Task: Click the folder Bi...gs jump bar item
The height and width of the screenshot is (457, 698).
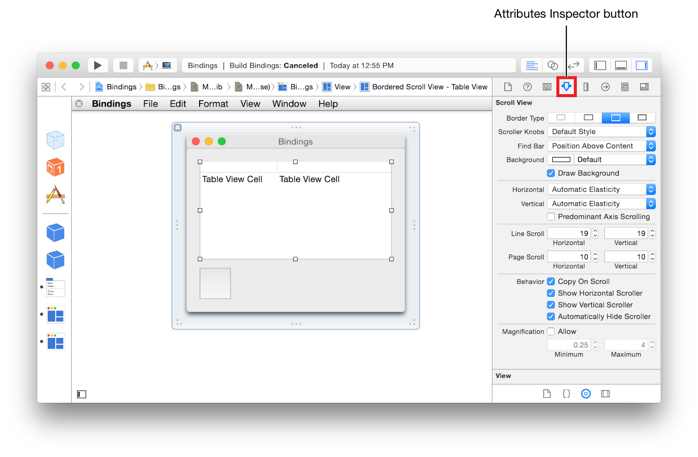Action: 163,87
